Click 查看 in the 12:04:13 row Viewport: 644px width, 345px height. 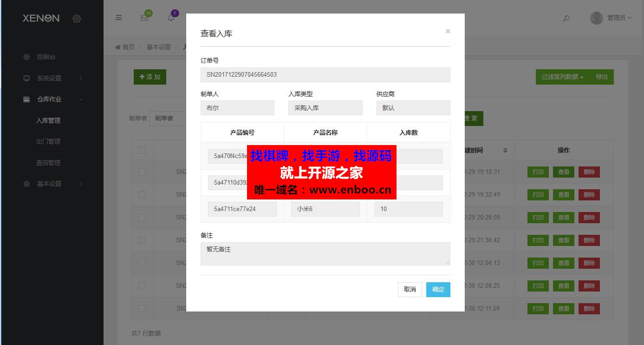point(564,263)
